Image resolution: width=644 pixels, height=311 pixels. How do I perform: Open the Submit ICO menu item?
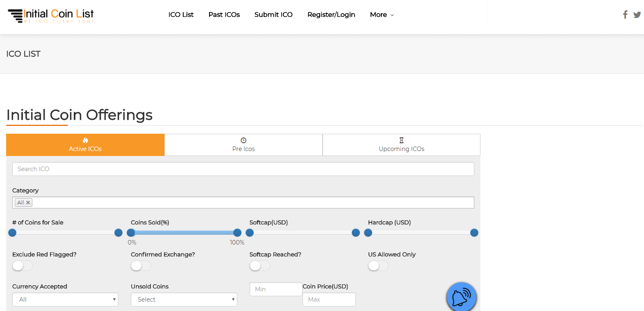273,15
